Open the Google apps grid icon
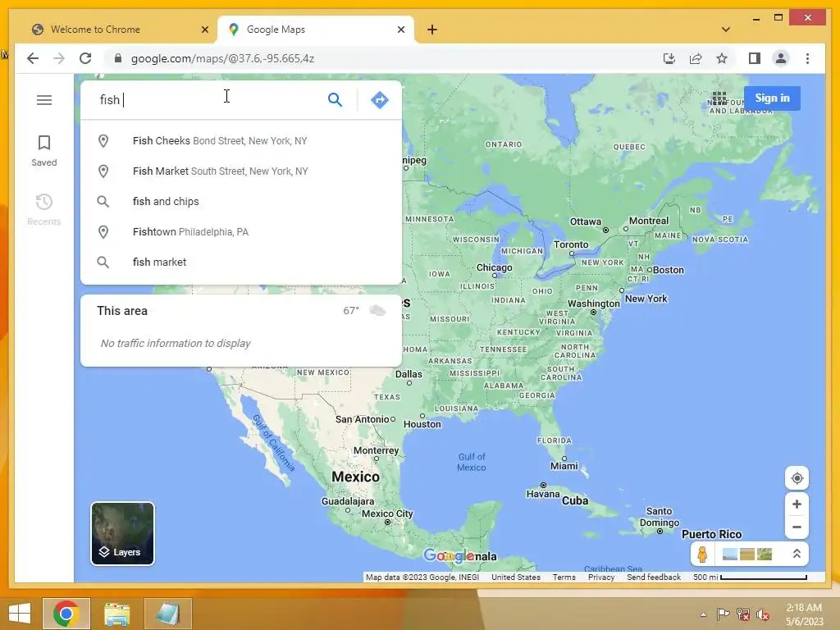This screenshot has height=630, width=840. point(719,98)
